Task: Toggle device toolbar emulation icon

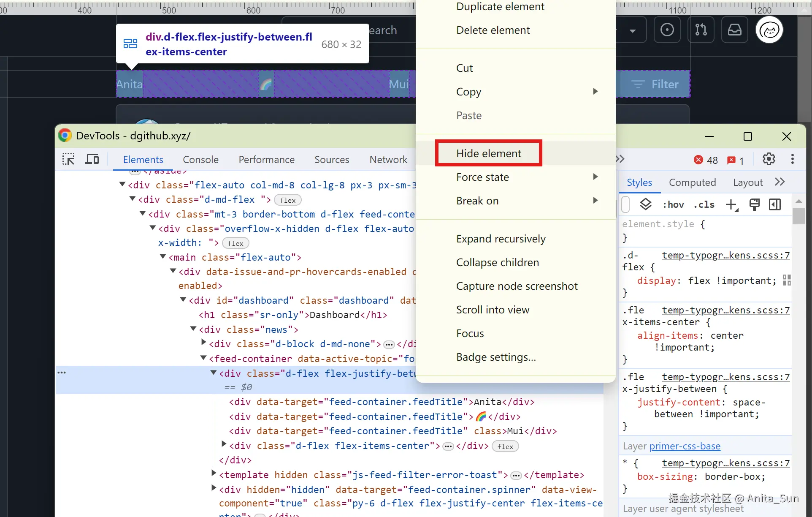Action: tap(92, 159)
